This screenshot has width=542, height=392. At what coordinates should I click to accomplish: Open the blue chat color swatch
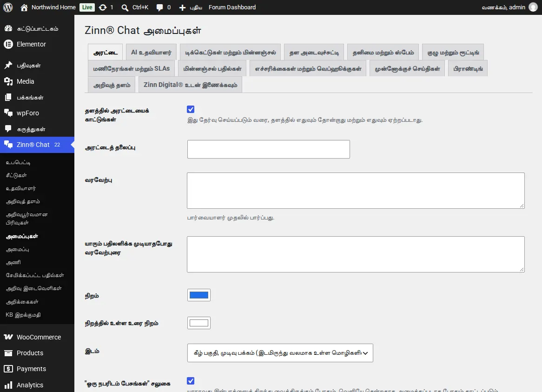click(199, 295)
